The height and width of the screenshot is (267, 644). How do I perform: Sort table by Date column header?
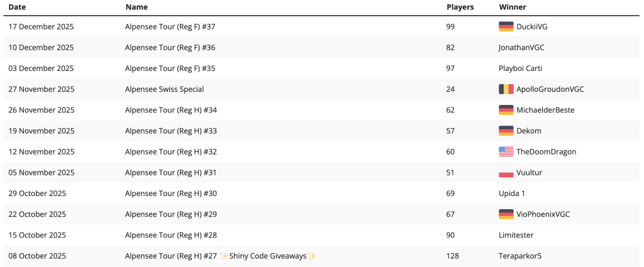(17, 7)
